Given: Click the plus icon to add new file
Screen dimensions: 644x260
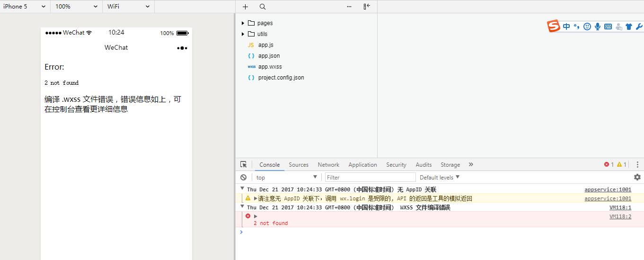Looking at the screenshot, I should (245, 7).
